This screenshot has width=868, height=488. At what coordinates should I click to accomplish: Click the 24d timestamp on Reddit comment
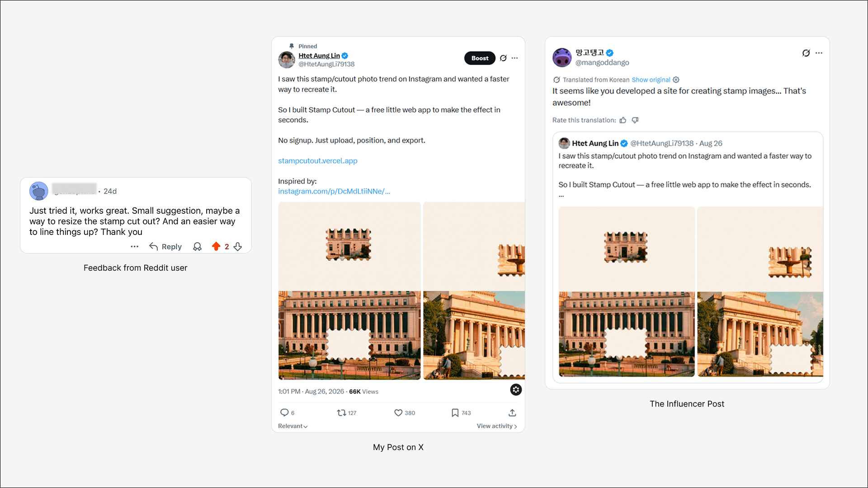click(x=110, y=191)
